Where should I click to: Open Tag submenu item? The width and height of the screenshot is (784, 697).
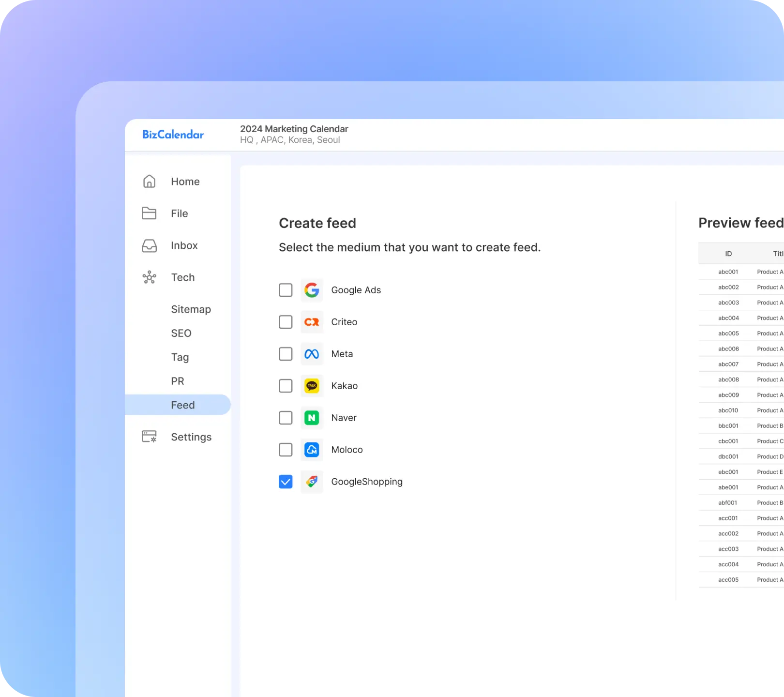click(x=180, y=357)
